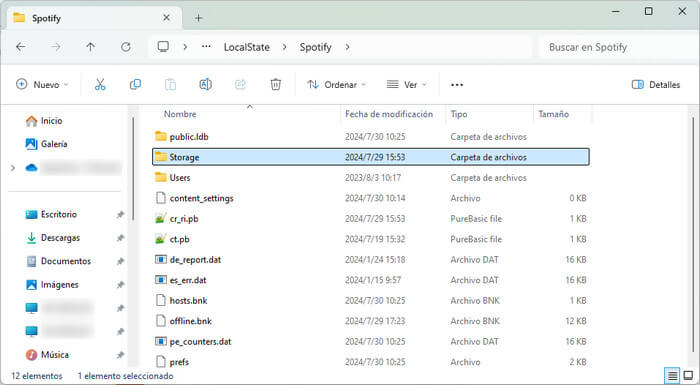This screenshot has height=385, width=700.
Task: Refresh the Spotify folder view
Action: coord(126,47)
